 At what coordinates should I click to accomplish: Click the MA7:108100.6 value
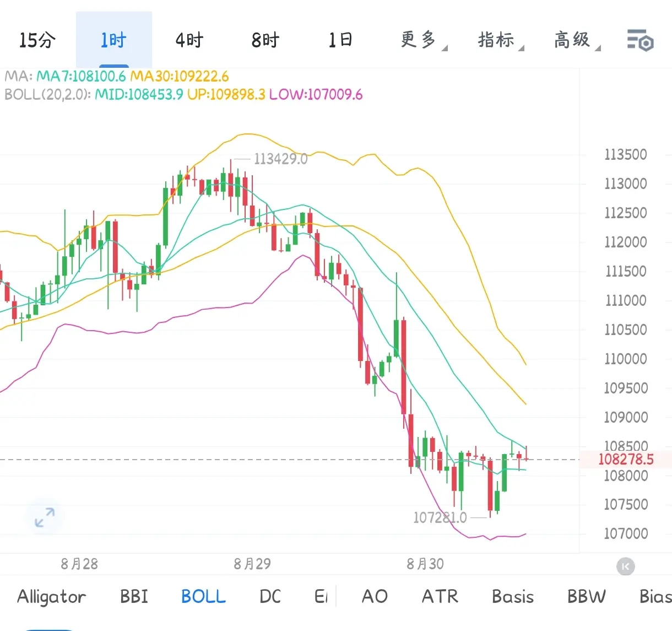click(x=81, y=76)
